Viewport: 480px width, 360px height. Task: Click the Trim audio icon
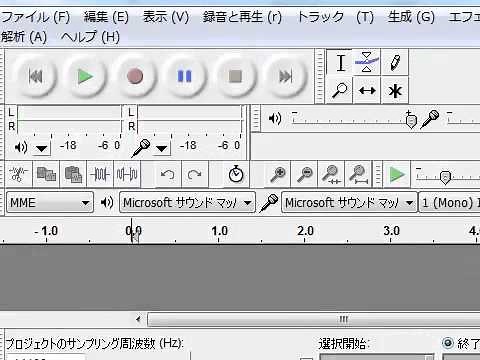pos(100,174)
